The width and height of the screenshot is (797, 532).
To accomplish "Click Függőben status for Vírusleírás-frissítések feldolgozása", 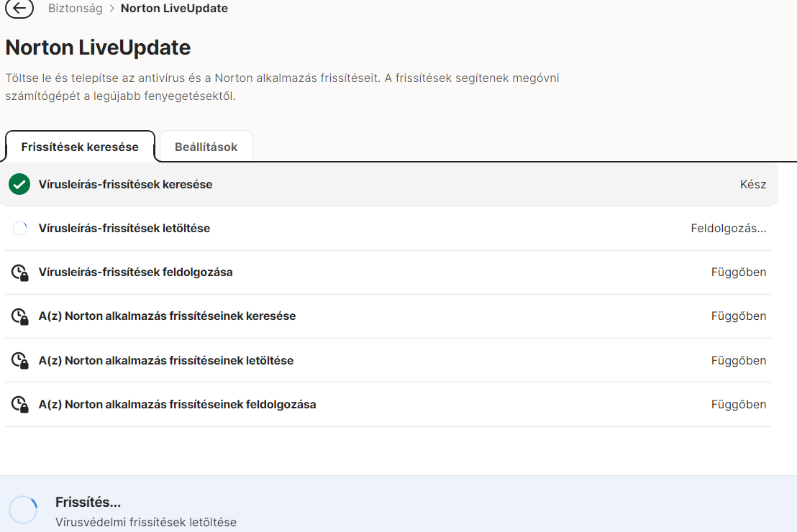I will (x=739, y=272).
